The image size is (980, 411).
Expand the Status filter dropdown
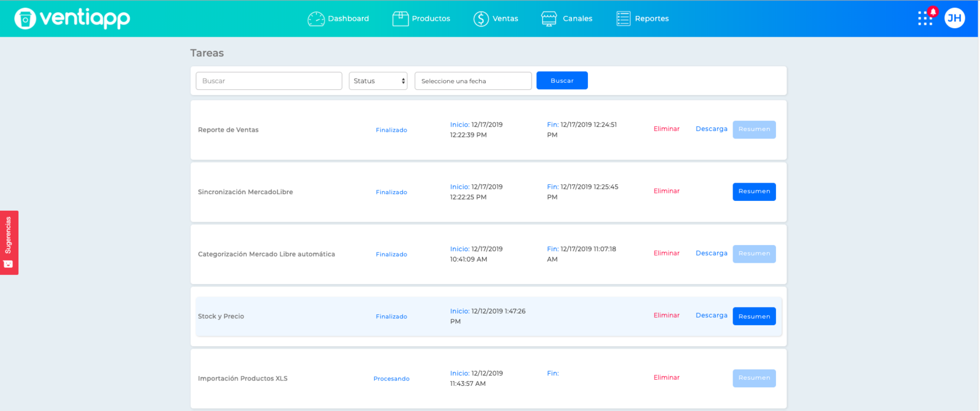(378, 81)
